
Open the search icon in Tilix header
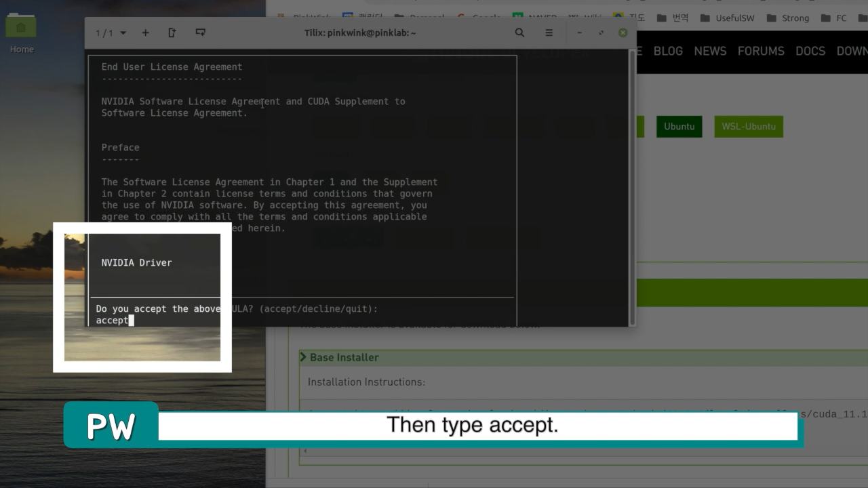click(x=519, y=33)
